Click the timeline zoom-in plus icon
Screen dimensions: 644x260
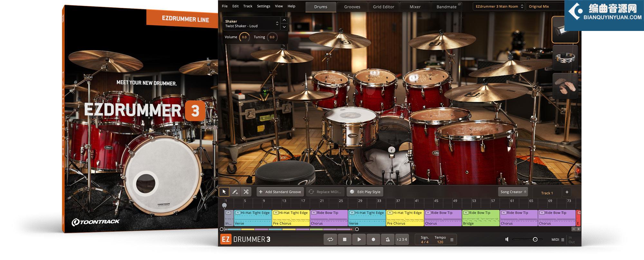tap(578, 229)
